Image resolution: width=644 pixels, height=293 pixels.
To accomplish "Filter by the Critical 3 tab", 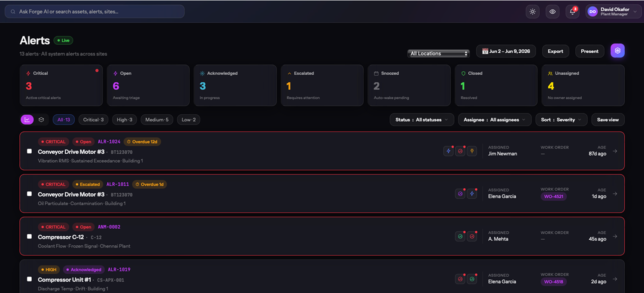I will (x=93, y=120).
